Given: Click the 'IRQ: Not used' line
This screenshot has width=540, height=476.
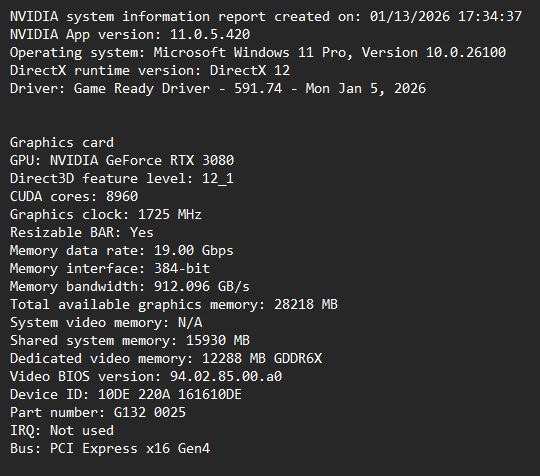Looking at the screenshot, I should pyautogui.click(x=62, y=431).
